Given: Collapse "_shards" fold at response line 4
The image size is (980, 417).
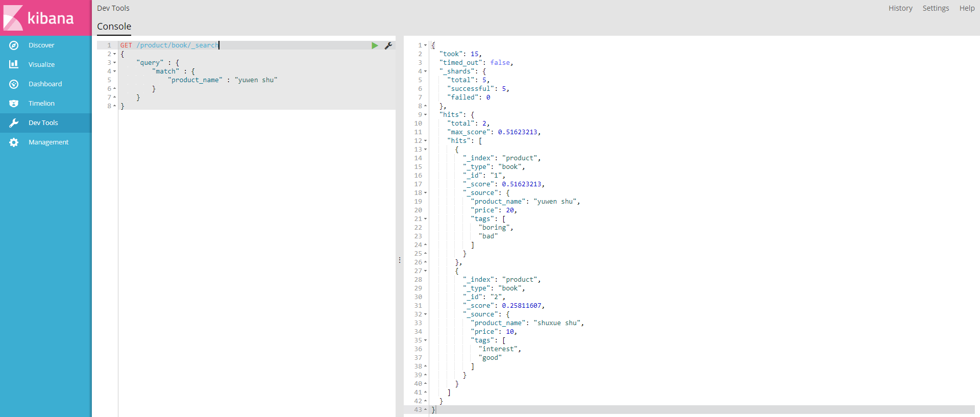Looking at the screenshot, I should [x=426, y=71].
